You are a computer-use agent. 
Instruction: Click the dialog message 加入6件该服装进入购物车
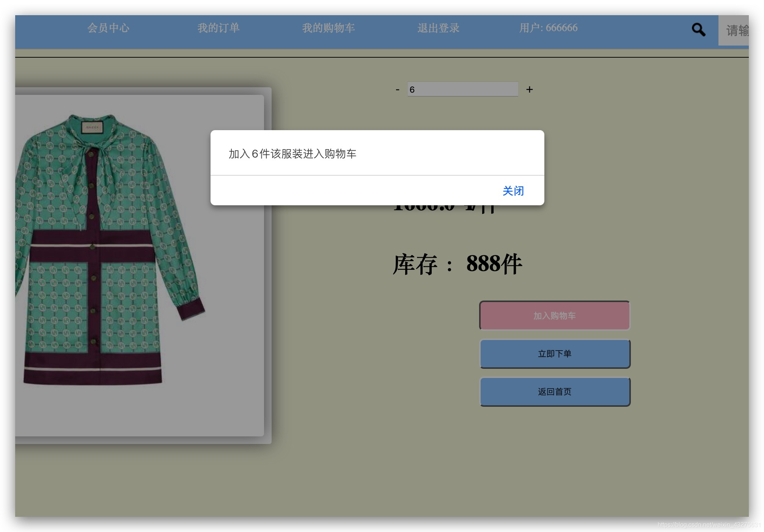point(292,154)
